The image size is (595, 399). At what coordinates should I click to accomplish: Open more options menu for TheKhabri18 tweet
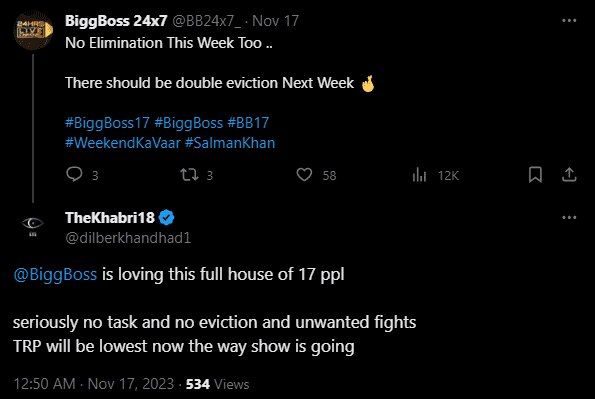(569, 218)
